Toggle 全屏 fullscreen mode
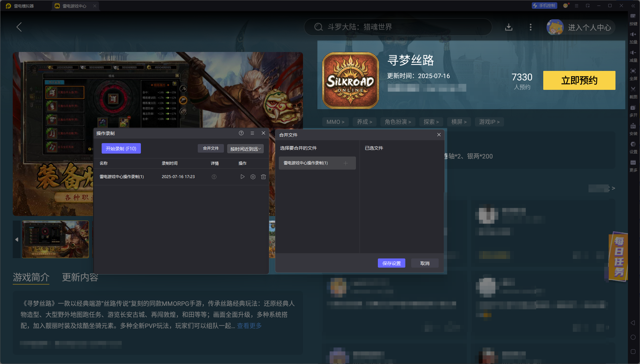 (633, 74)
